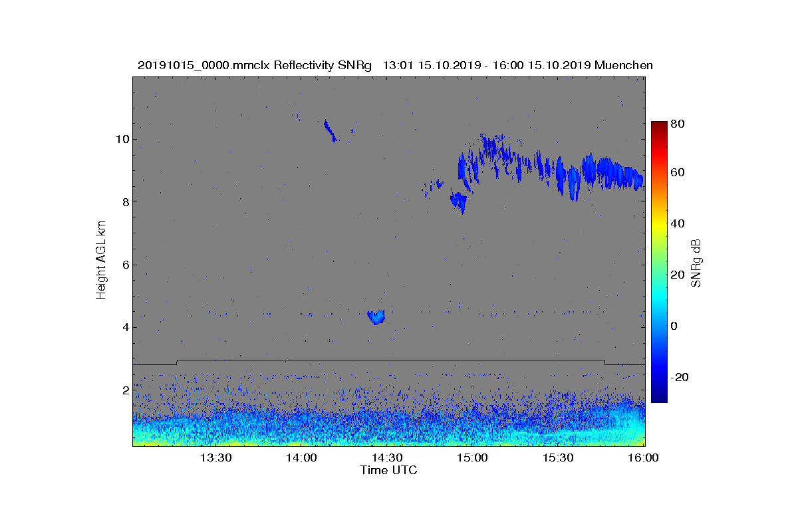Click the 'Time UTC' x-axis label

tap(389, 470)
